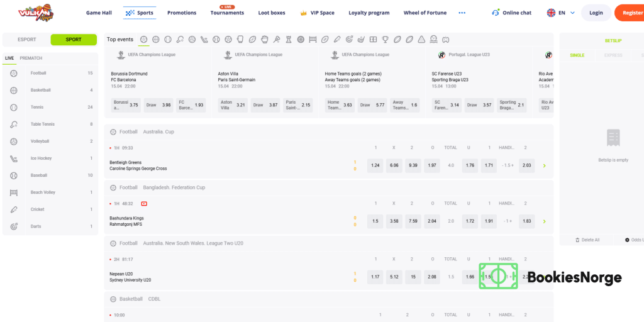Open the EN language dropdown

[x=560, y=13]
